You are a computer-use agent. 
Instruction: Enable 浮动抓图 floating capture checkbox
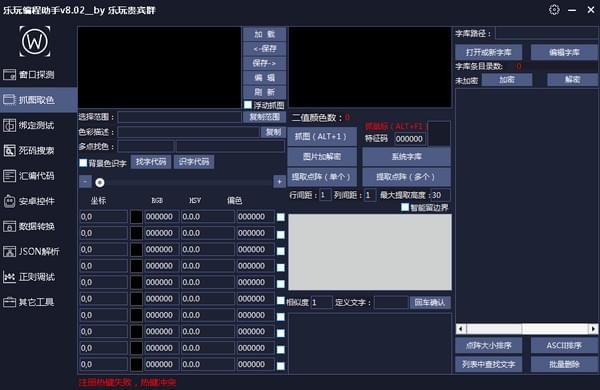(248, 105)
